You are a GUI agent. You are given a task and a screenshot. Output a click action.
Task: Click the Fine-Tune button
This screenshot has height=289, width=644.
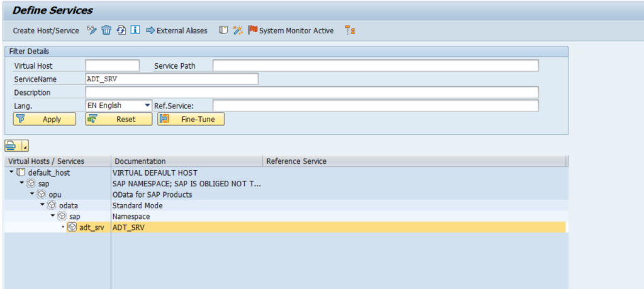(191, 119)
